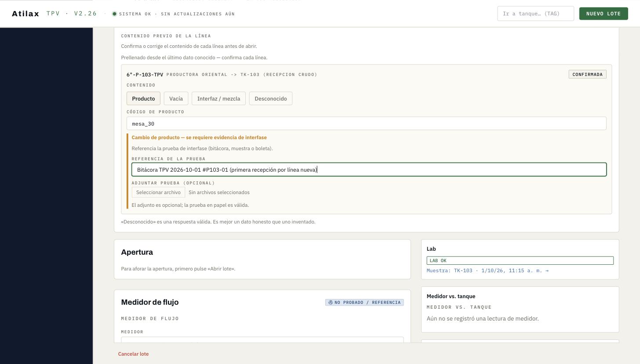Click the Atilax logo
This screenshot has width=640, height=364.
[25, 14]
